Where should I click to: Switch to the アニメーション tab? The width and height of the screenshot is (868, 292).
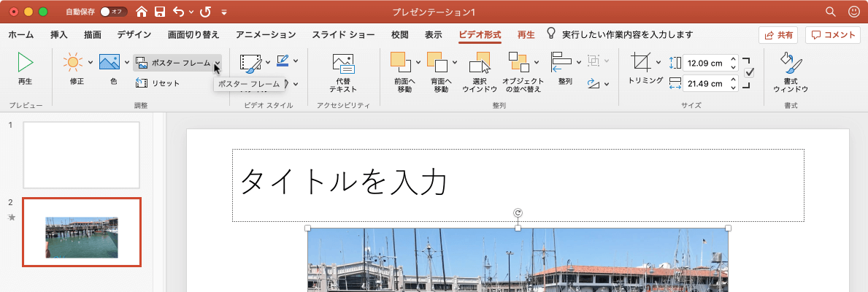(x=266, y=34)
